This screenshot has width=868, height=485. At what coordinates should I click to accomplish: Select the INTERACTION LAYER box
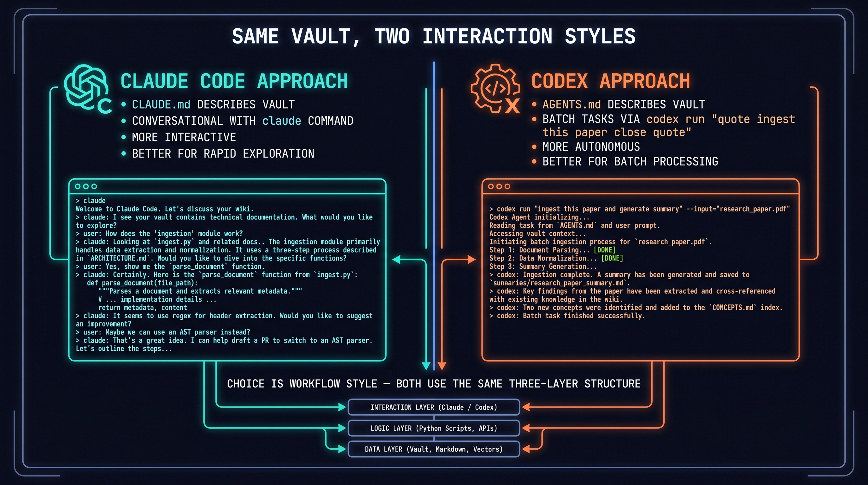[434, 407]
